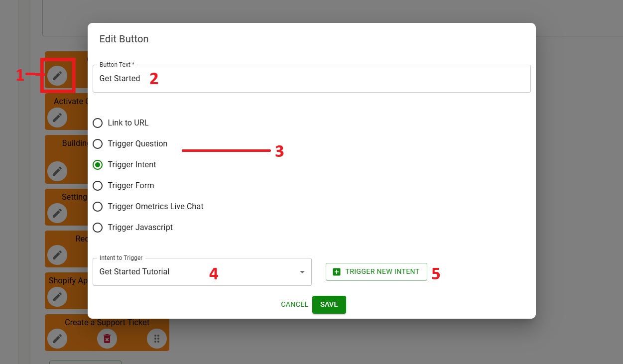Choose the Trigger Question radio button
The width and height of the screenshot is (623, 364).
tap(98, 144)
